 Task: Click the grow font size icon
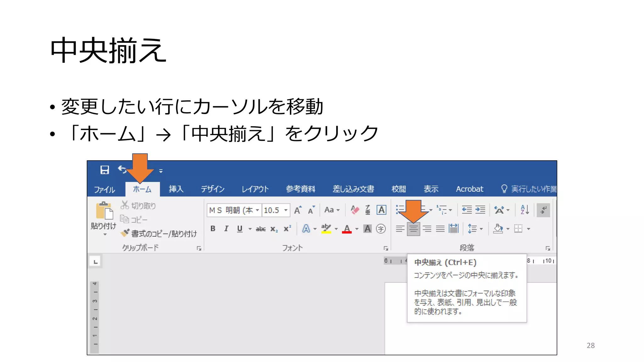pos(298,210)
